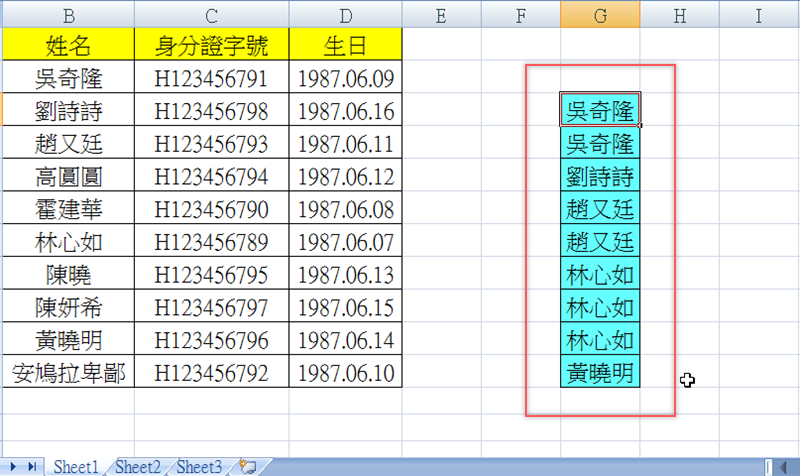Select the column C header
The width and height of the screenshot is (800, 476).
click(x=212, y=15)
